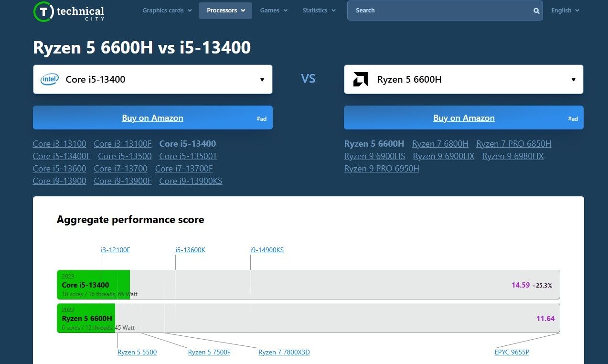Click the green Core i5-13400 score bar
This screenshot has width=608, height=364.
point(94,285)
